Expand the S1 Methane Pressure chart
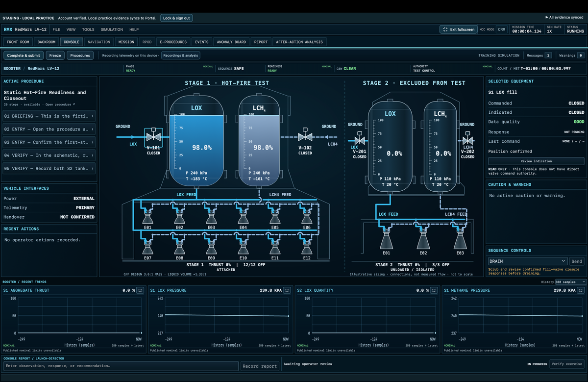 pyautogui.click(x=581, y=290)
